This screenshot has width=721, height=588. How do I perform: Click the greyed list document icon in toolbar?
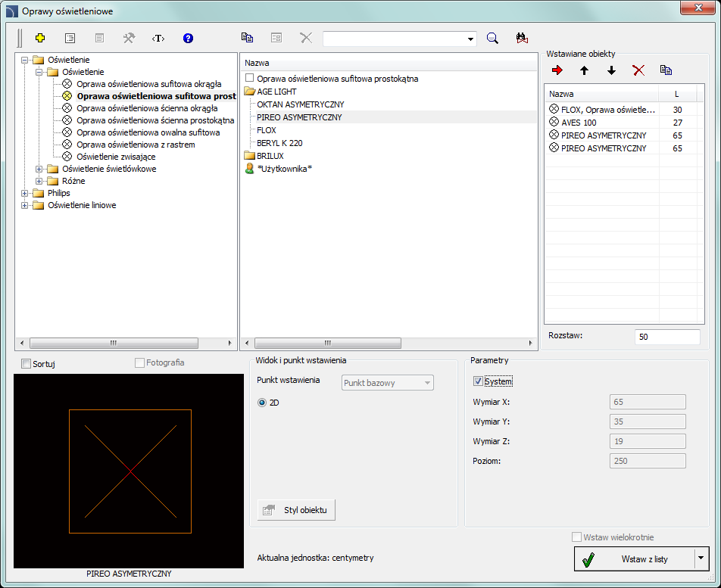coord(99,38)
